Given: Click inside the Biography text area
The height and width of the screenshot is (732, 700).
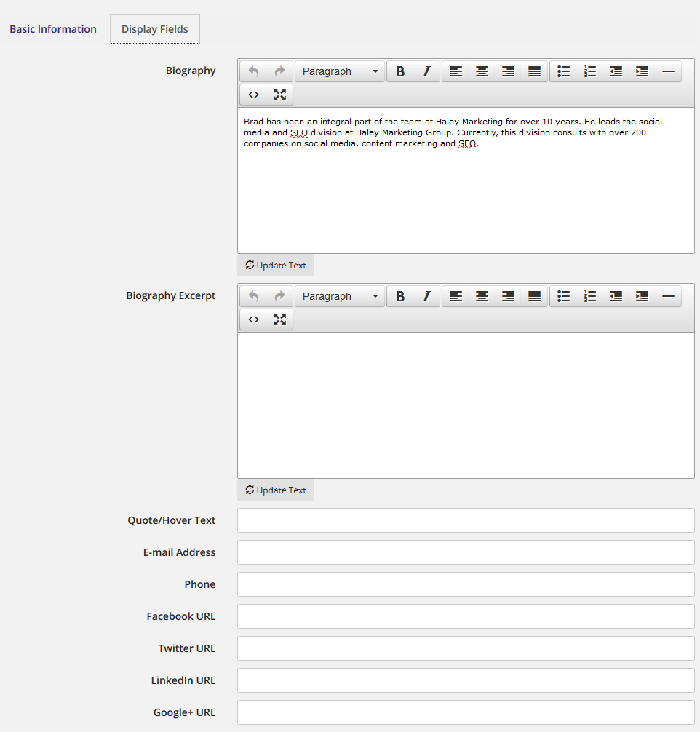Looking at the screenshot, I should click(x=466, y=180).
